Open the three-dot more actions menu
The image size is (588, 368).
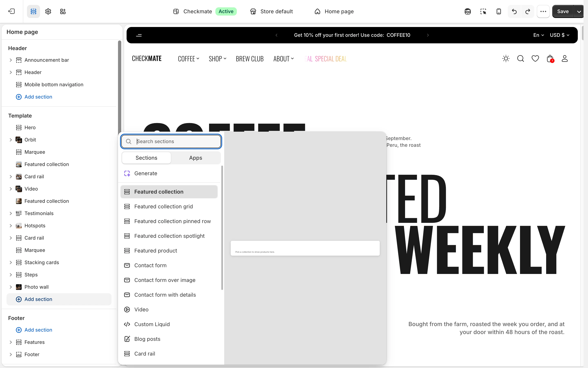point(543,11)
